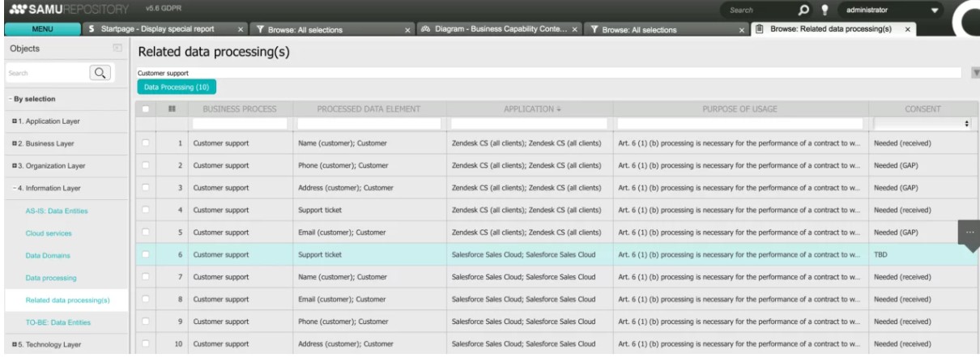Click the Business Process column filter field
The height and width of the screenshot is (358, 980).
pyautogui.click(x=239, y=123)
